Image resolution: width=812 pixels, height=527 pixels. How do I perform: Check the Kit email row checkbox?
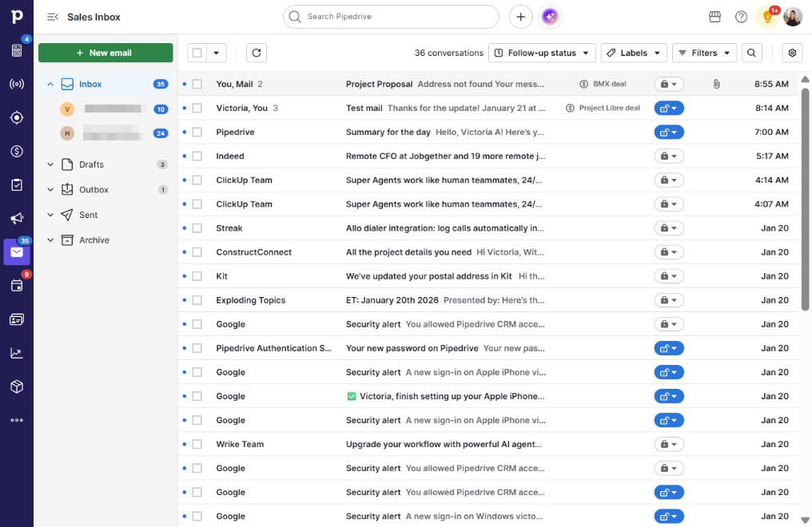point(197,276)
